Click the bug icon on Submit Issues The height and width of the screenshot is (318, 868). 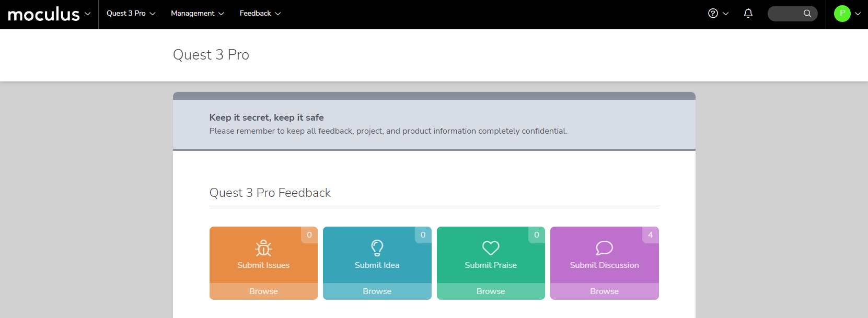click(x=263, y=248)
